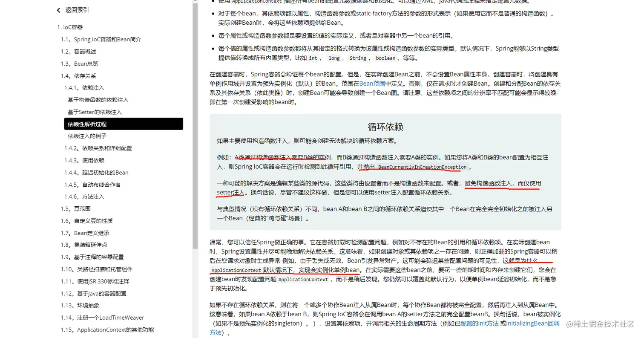The image size is (644, 338).
Task: Open 依赖注入的例子 in sidebar
Action: [87, 136]
